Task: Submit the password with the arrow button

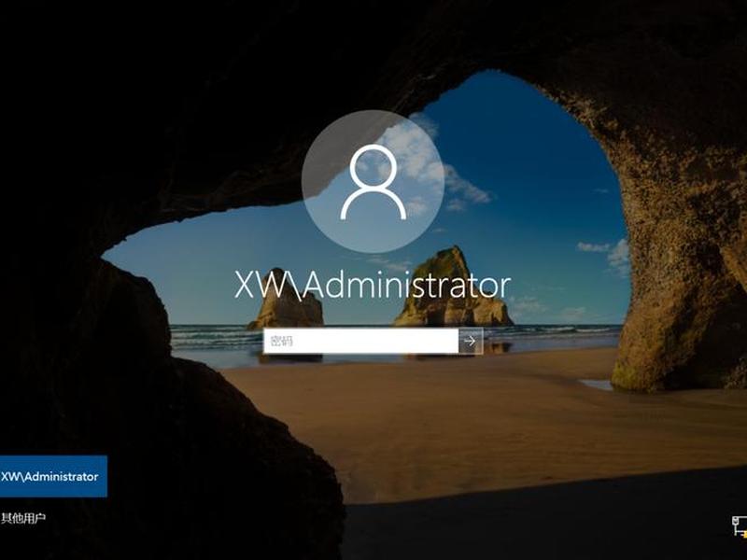Action: click(471, 341)
